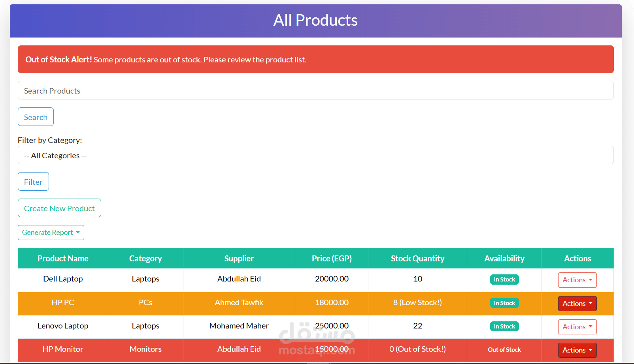Open the All Categories filter dropdown
The width and height of the screenshot is (634, 364).
(315, 155)
